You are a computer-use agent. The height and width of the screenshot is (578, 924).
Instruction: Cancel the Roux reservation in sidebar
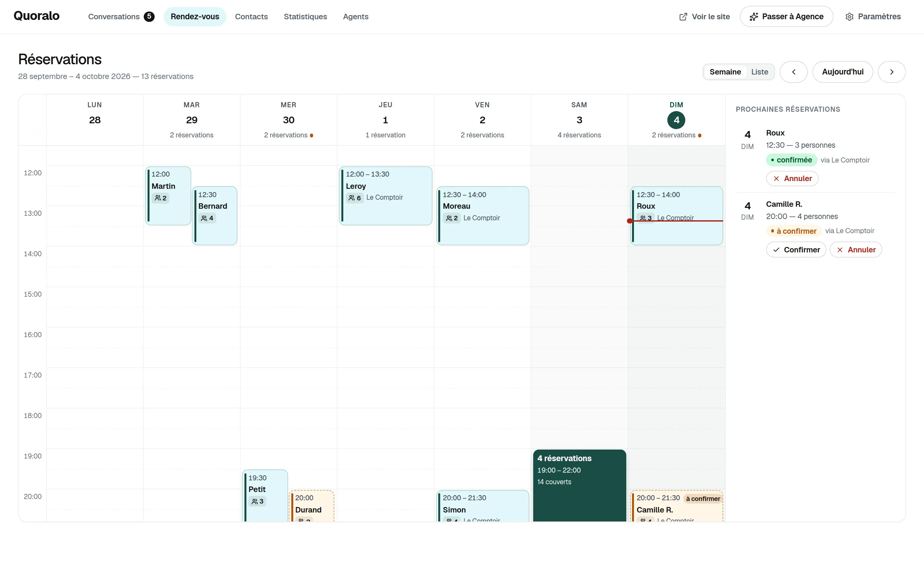pos(792,179)
